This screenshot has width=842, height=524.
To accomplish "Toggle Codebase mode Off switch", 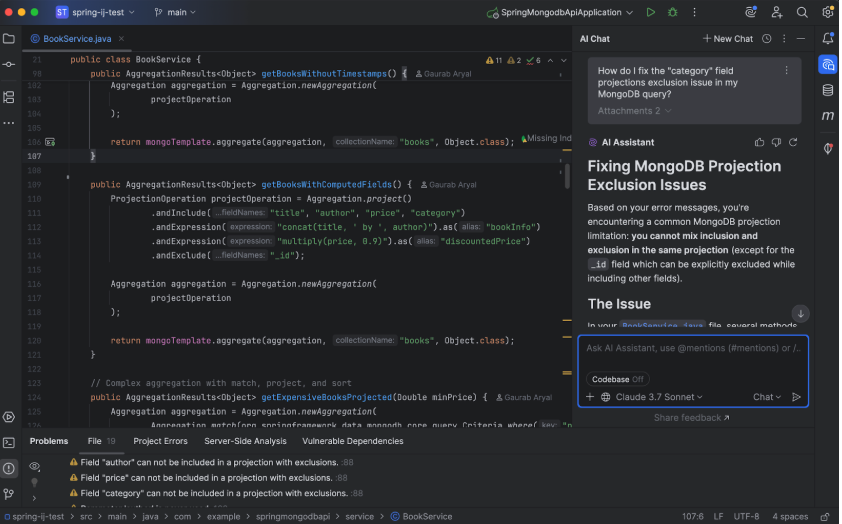I will point(618,379).
